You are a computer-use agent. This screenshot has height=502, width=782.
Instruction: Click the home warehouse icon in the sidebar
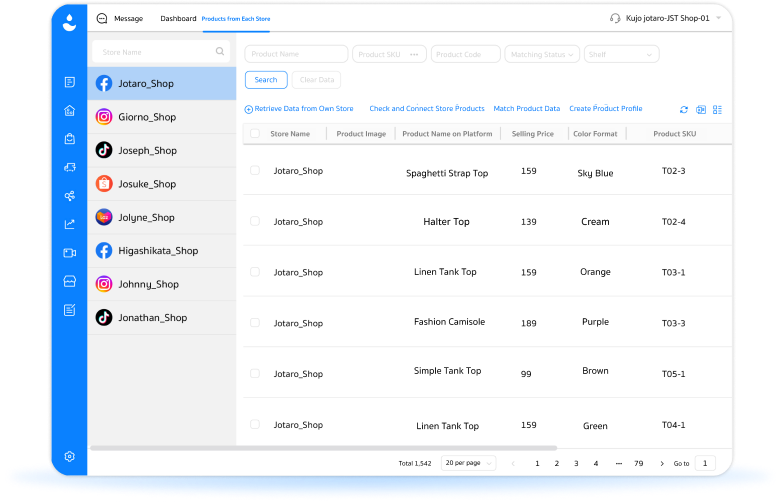coord(70,111)
